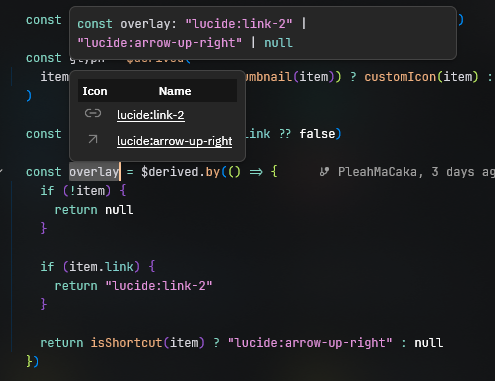Click "customIcon" function call
The width and height of the screenshot is (495, 381).
pos(400,77)
